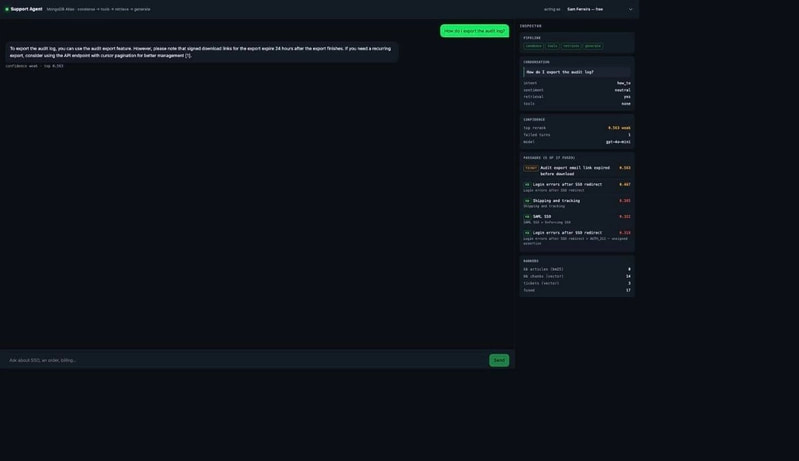Click the 'generate' pipeline chip
Viewport: 799px width, 461px height.
(593, 46)
